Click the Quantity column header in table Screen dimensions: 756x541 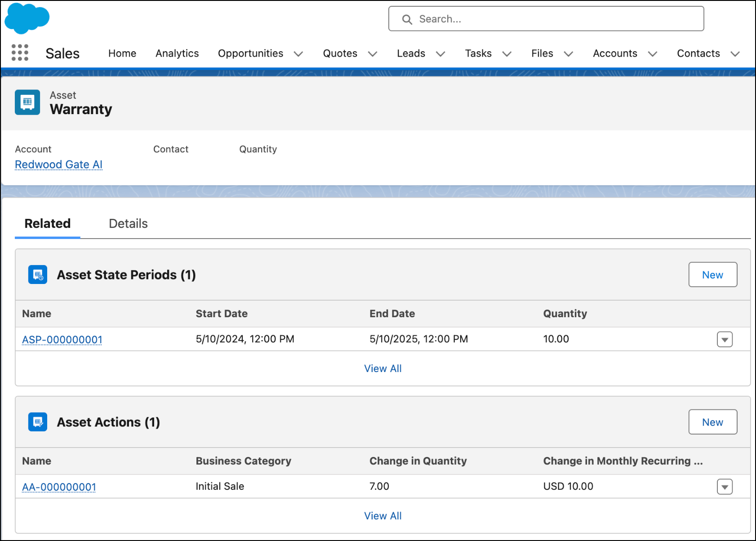coord(565,314)
